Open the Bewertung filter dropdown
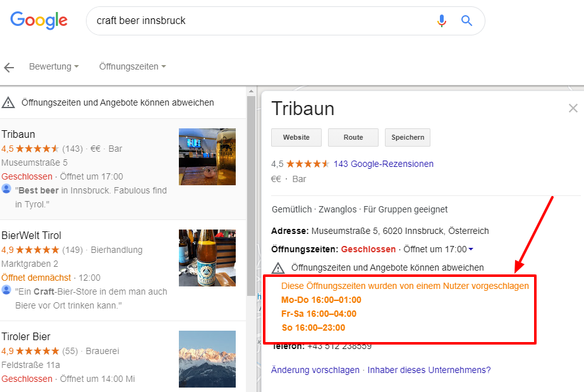 pyautogui.click(x=54, y=66)
